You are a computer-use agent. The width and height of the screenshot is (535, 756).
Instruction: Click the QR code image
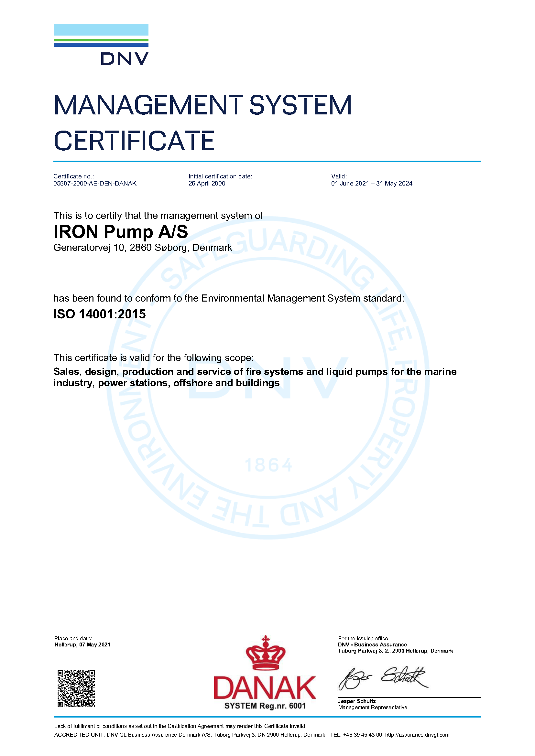coord(76,688)
